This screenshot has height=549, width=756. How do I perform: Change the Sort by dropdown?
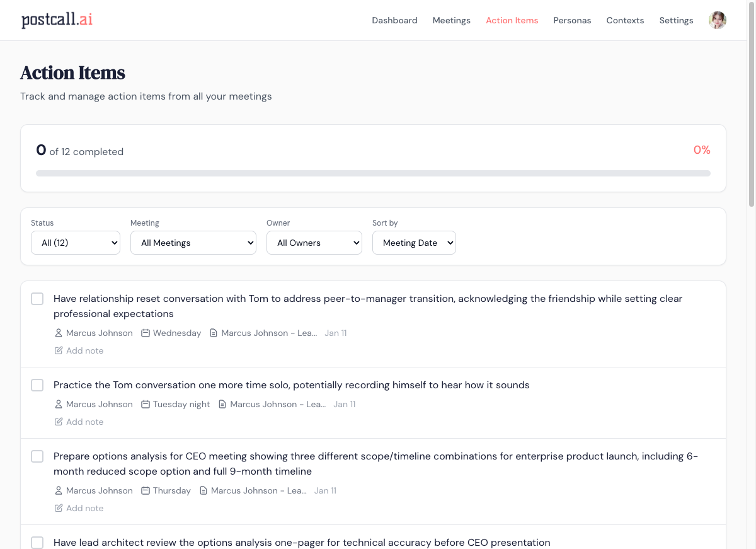414,243
